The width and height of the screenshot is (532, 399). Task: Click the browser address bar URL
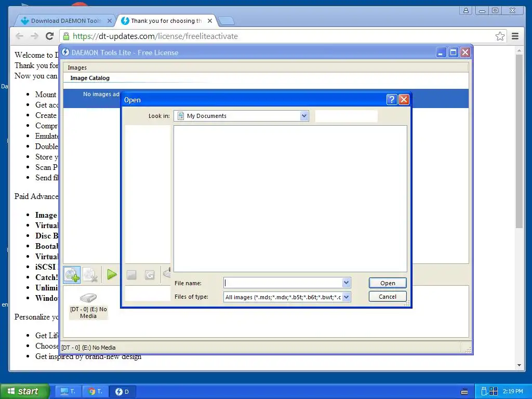click(x=155, y=36)
